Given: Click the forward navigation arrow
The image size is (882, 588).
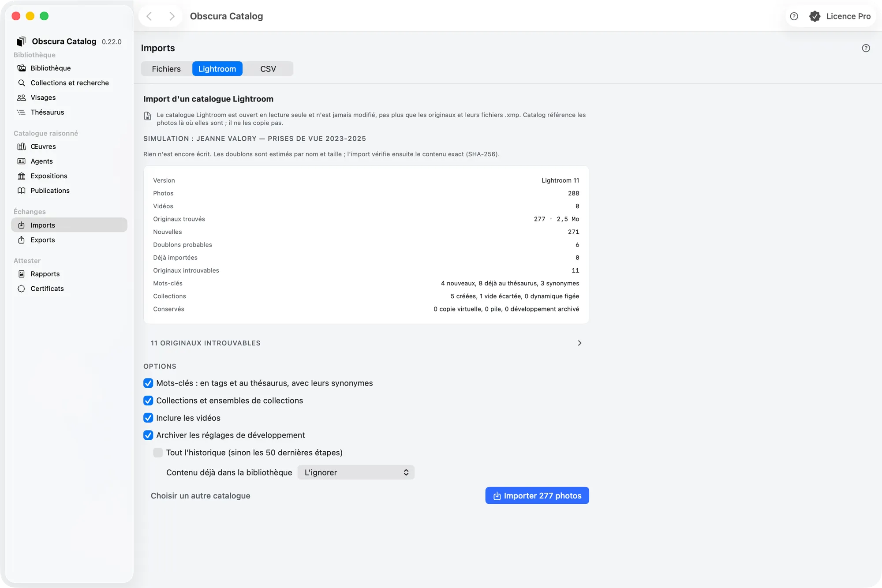Looking at the screenshot, I should (172, 16).
